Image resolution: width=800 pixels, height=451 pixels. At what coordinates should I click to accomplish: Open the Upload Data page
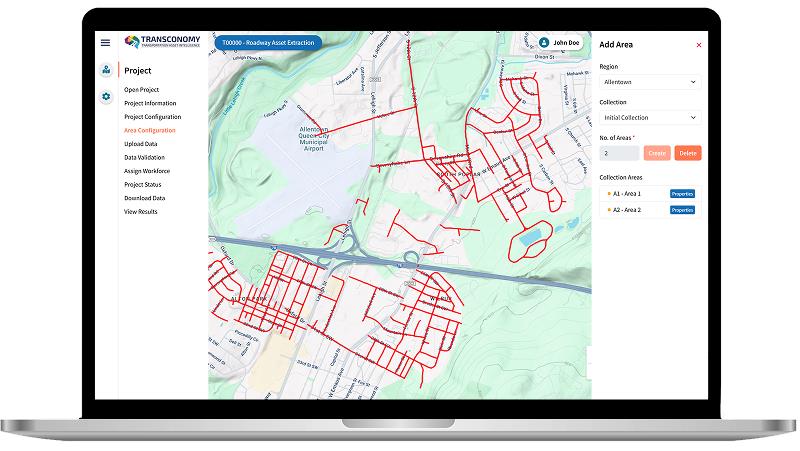tap(140, 144)
